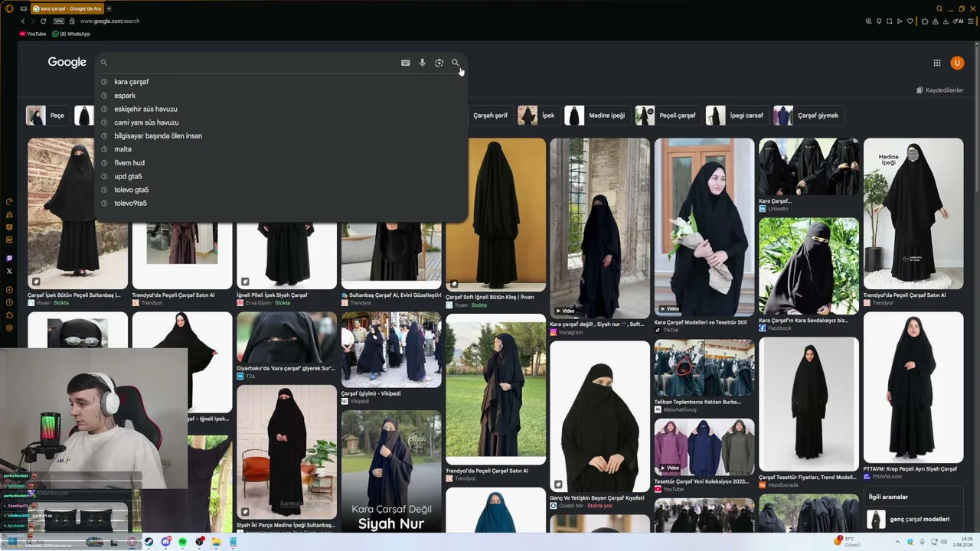Open a new browser tab
The width and height of the screenshot is (980, 551).
(x=109, y=8)
